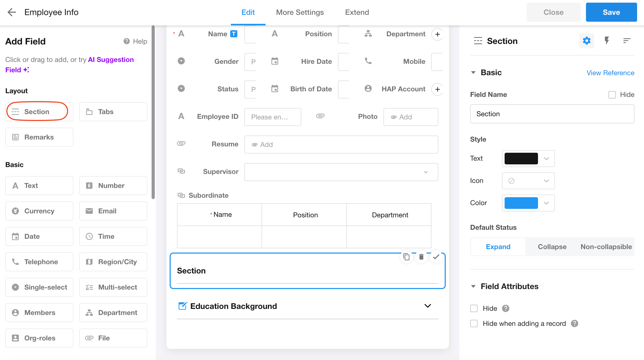Click the Help question mark icon
644x360 pixels.
127,41
